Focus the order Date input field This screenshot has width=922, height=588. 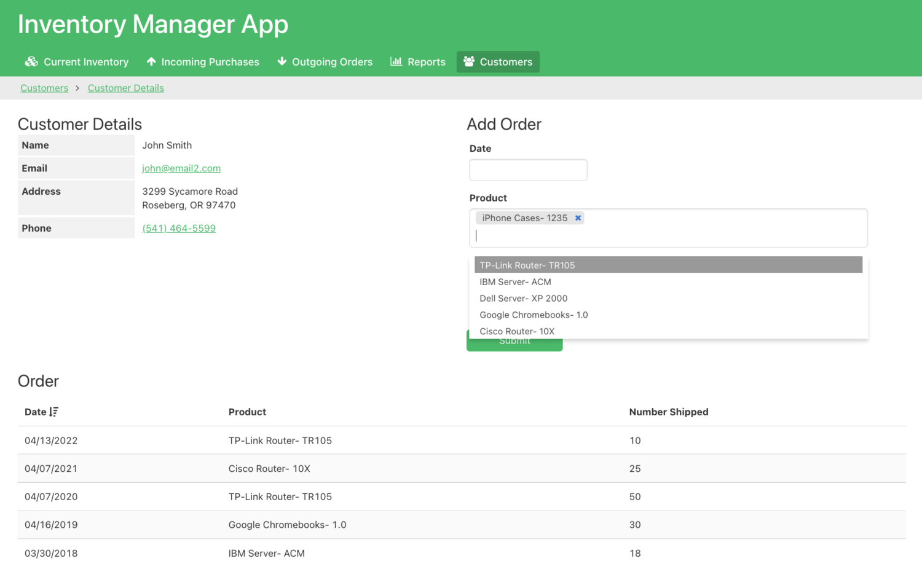pyautogui.click(x=528, y=170)
